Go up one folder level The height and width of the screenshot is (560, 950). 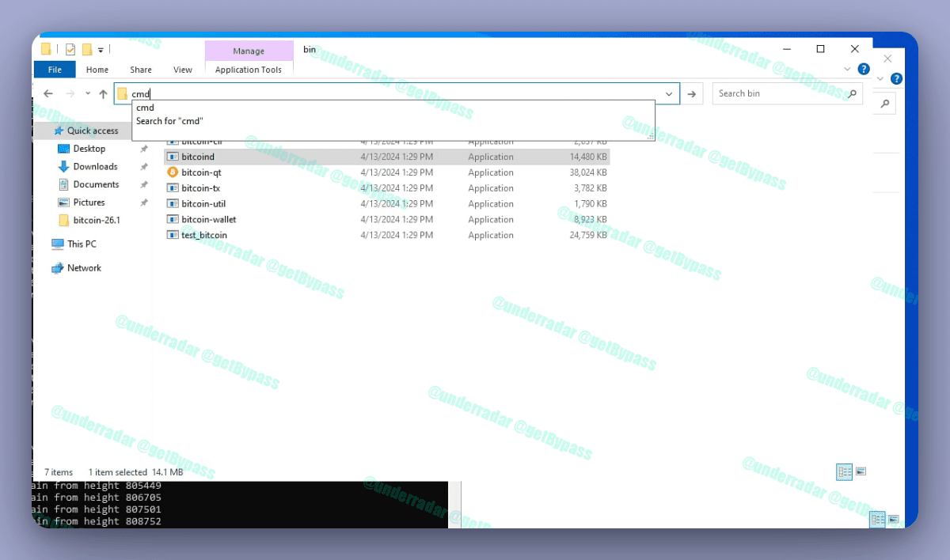pos(103,94)
